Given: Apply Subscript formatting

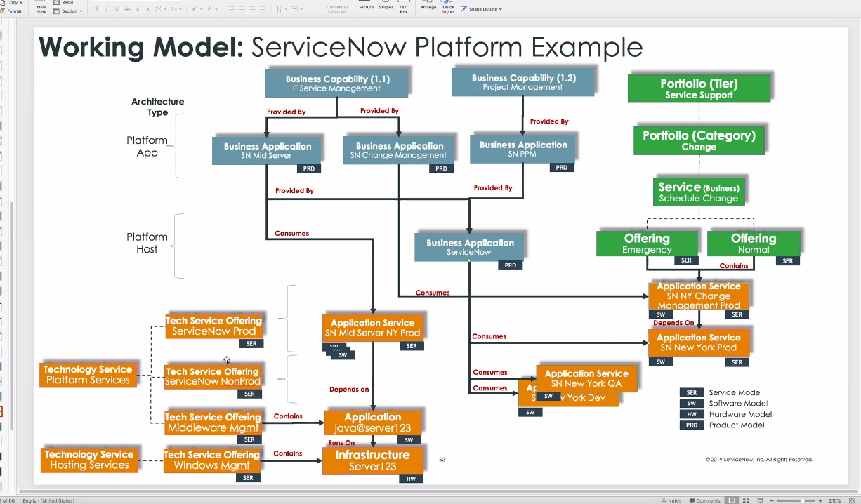Looking at the screenshot, I should (x=149, y=9).
